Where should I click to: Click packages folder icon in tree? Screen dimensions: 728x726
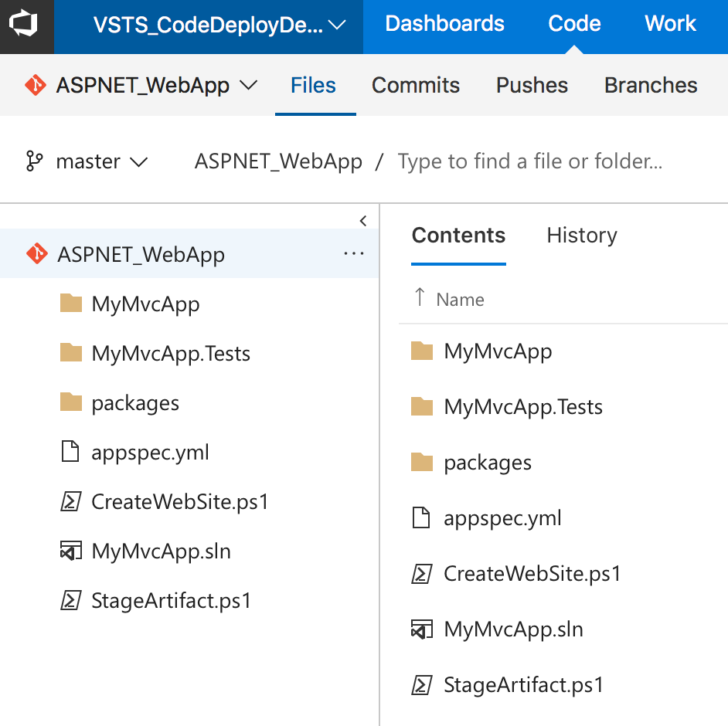click(x=71, y=402)
